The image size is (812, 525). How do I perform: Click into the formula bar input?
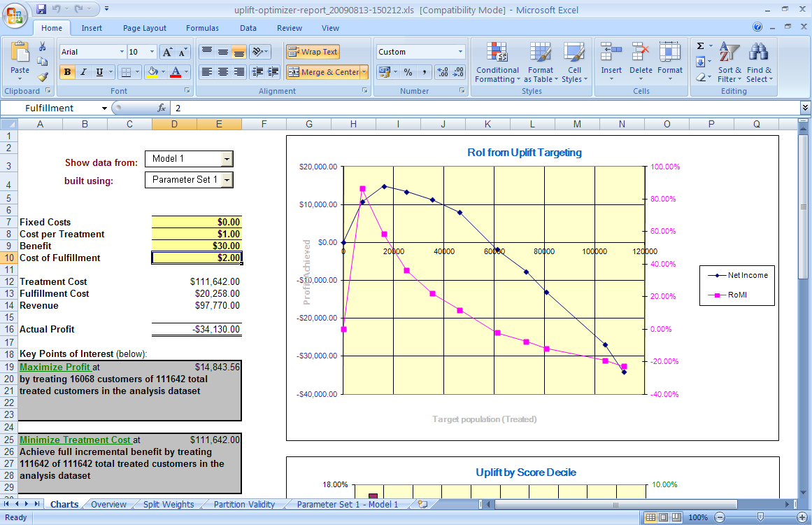(x=486, y=108)
